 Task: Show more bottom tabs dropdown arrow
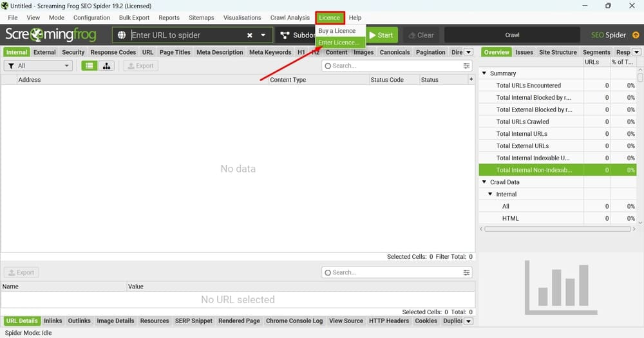point(469,321)
